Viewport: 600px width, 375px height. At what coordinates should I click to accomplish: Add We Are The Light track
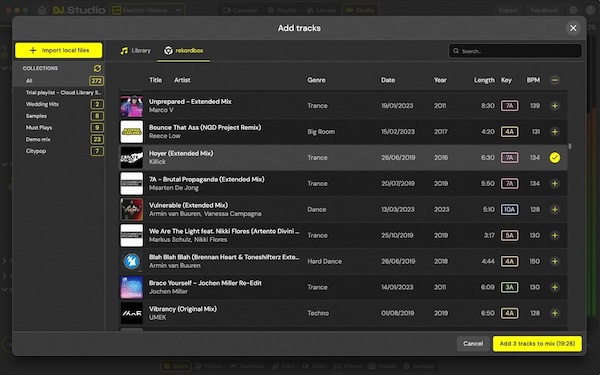[x=554, y=235]
